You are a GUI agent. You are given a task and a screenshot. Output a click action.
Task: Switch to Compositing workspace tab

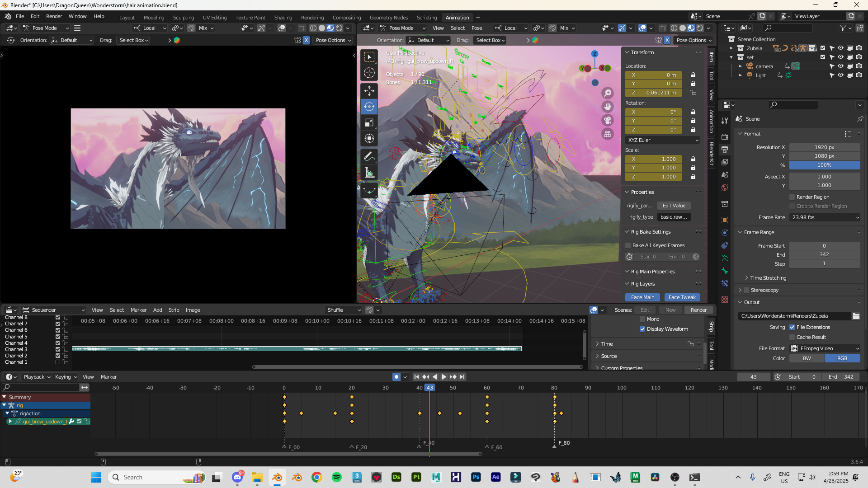[347, 18]
